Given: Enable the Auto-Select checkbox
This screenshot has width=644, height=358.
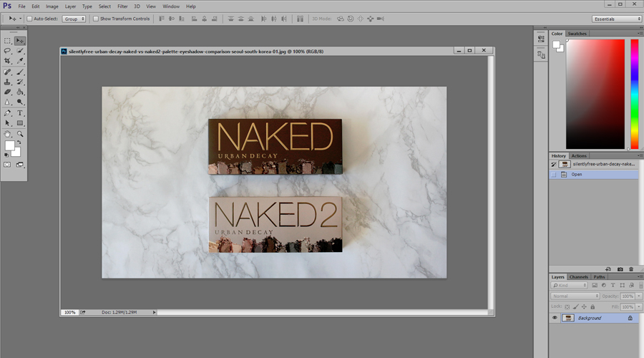Looking at the screenshot, I should 29,19.
